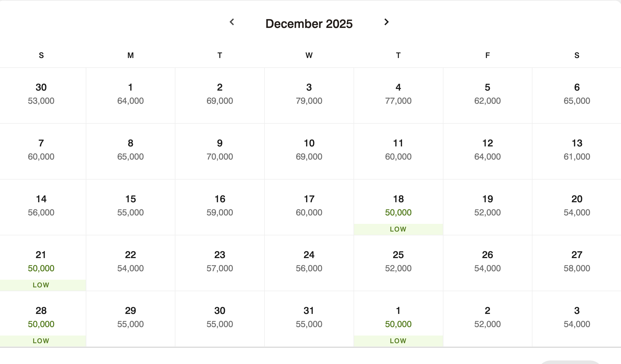
Task: Select December 15 priced 55,000
Action: tap(130, 207)
